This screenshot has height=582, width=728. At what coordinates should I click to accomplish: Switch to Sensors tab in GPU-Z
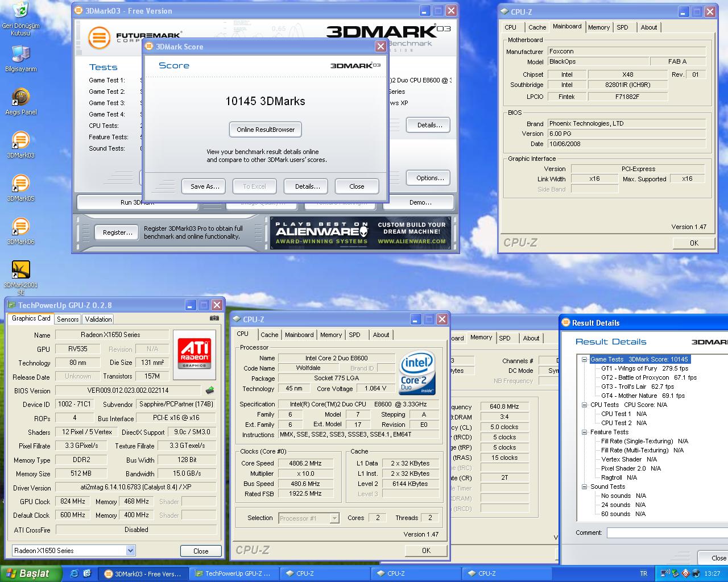68,319
